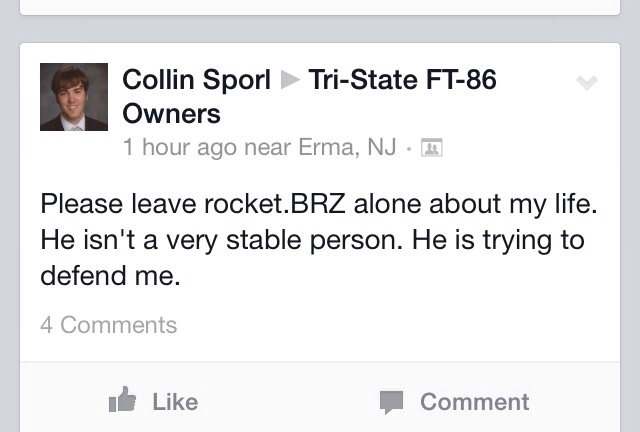This screenshot has width=640, height=432.
Task: Tap the thumbs-up Like icon
Action: [123, 402]
